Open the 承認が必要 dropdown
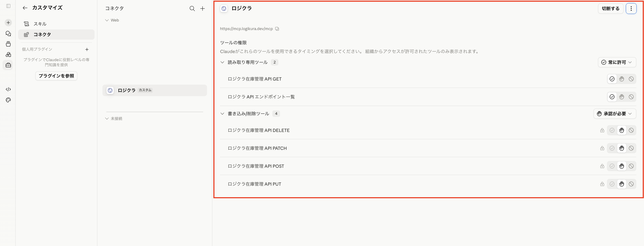644x246 pixels. click(615, 114)
